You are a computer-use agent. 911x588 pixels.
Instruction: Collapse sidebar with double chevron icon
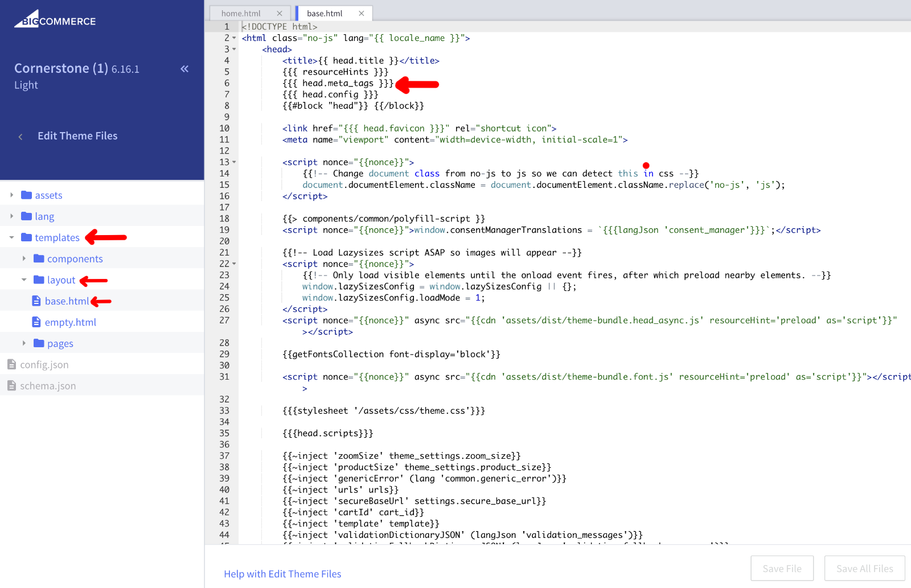point(184,69)
